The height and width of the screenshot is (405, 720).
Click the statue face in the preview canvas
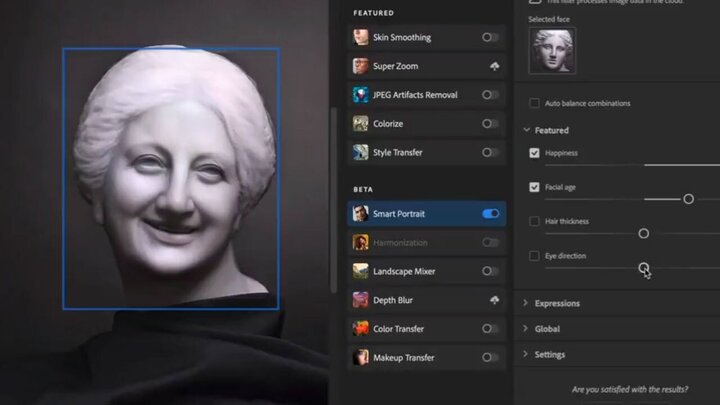click(x=171, y=179)
